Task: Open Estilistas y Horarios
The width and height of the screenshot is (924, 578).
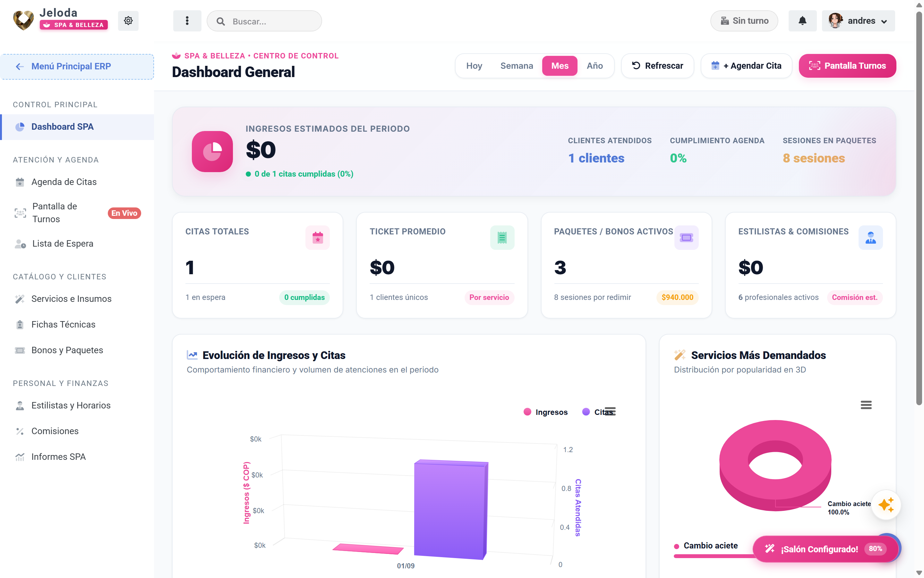Action: (x=77, y=406)
